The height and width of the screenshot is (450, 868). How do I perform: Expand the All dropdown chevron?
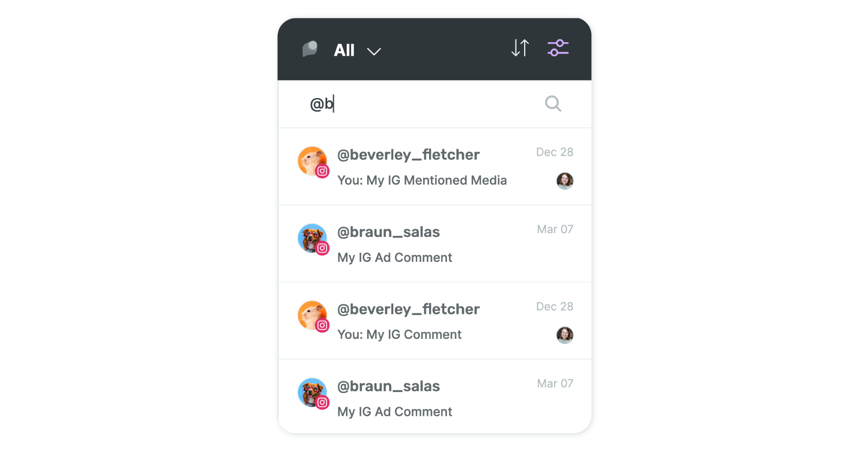[374, 52]
